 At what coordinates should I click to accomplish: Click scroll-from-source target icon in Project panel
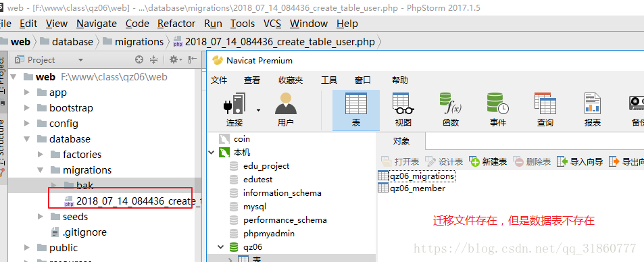point(139,60)
